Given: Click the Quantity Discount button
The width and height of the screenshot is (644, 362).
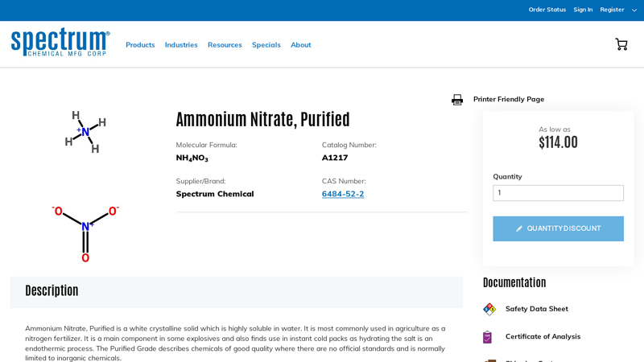Looking at the screenshot, I should click(x=558, y=228).
